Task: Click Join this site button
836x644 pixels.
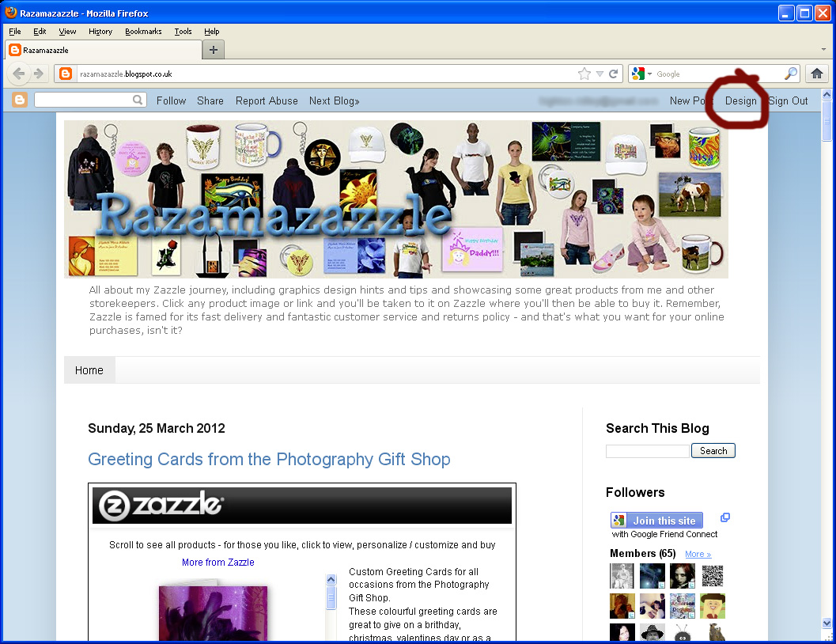Action: click(656, 521)
